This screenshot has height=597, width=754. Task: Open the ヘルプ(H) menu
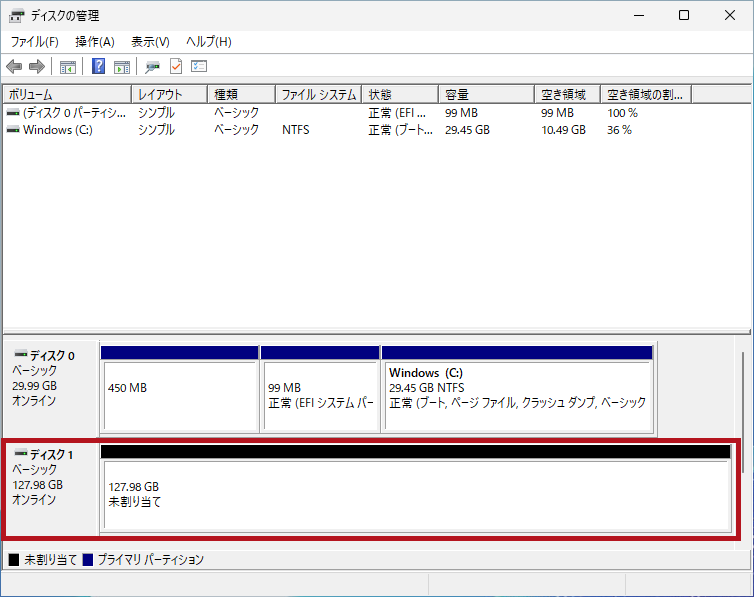209,42
